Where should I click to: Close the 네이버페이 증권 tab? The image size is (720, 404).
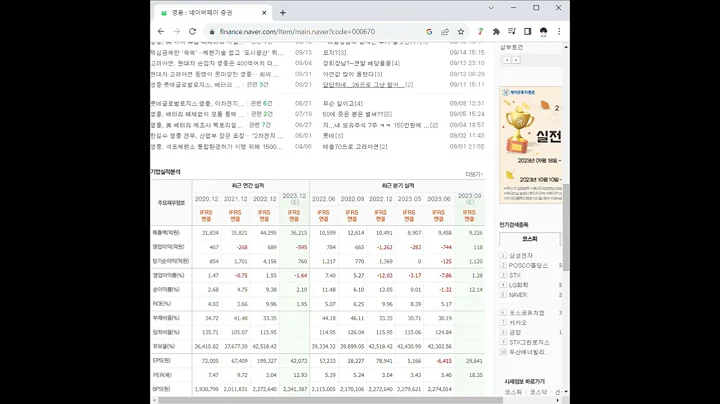264,13
